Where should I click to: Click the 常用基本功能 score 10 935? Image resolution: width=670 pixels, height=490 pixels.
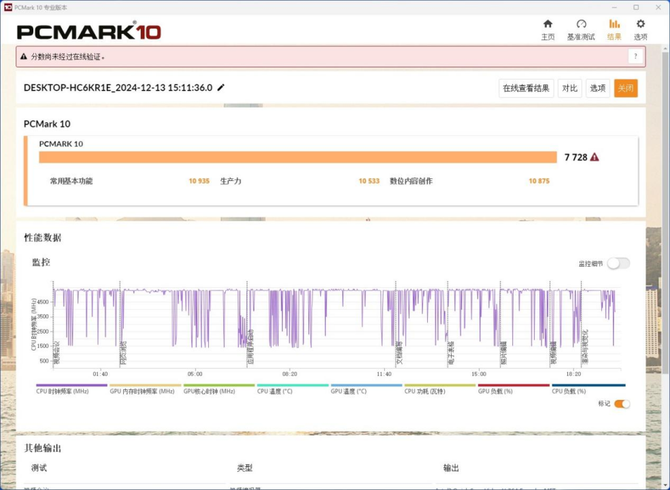[x=199, y=181]
